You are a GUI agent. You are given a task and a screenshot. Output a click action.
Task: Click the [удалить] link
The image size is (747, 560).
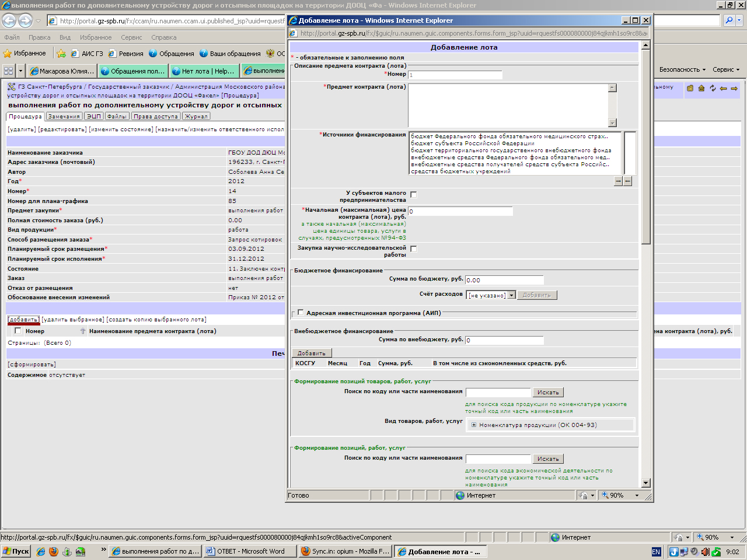[x=22, y=129]
